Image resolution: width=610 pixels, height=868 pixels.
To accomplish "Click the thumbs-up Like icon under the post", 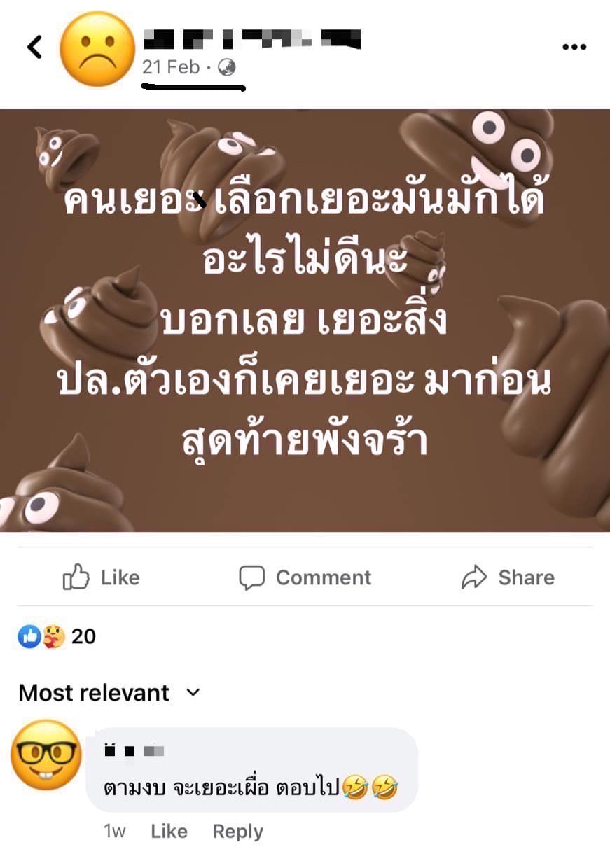I will tap(76, 577).
